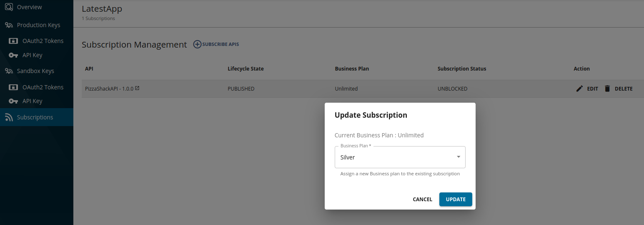Viewport: 644px width, 225px height.
Task: Open Production Keys API Key menu item
Action: click(x=32, y=55)
